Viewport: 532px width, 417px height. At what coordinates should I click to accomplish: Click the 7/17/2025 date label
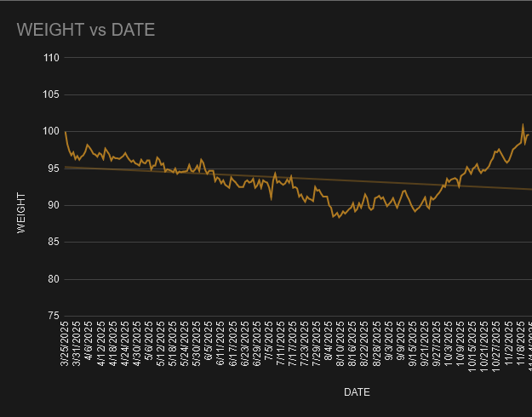(x=293, y=344)
